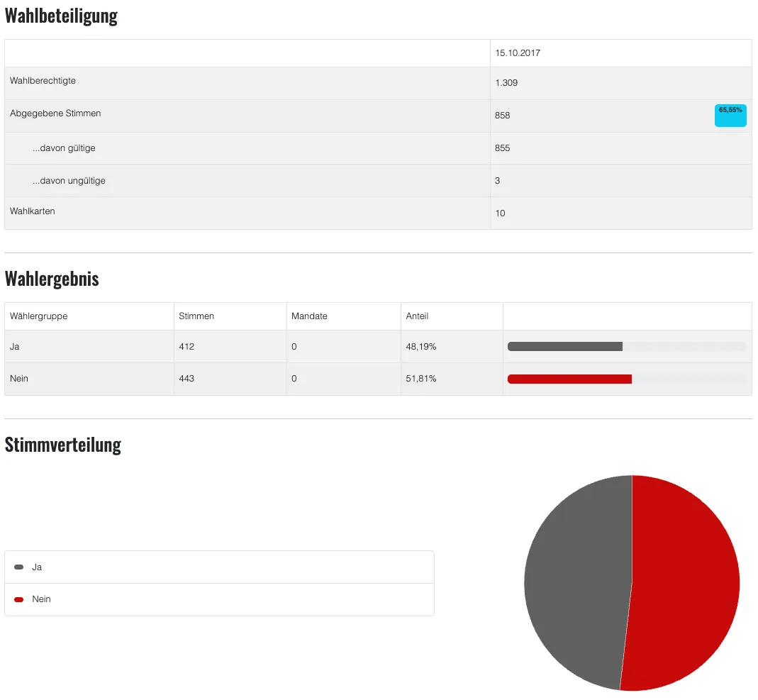Click the gray Ja legend swatch
The image size is (758, 700).
point(19,567)
